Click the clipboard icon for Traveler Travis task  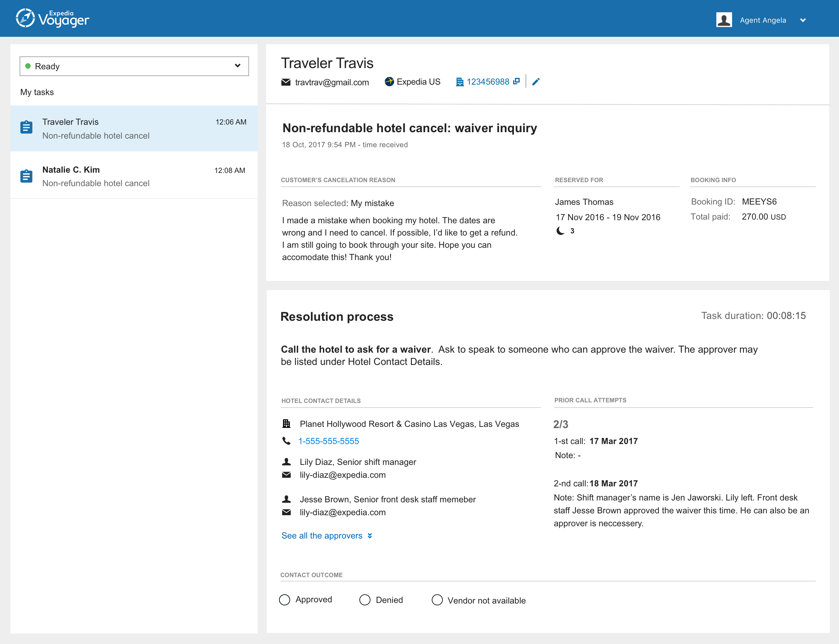pos(26,127)
